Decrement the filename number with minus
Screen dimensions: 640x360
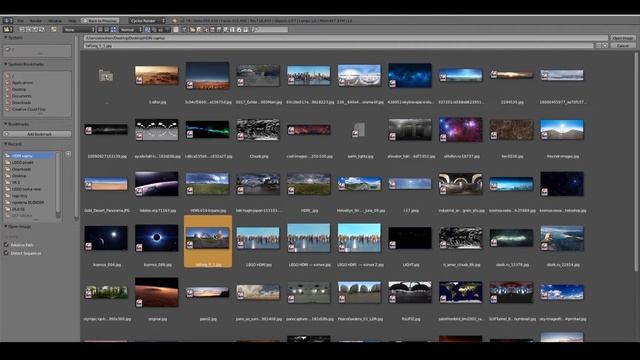(598, 46)
